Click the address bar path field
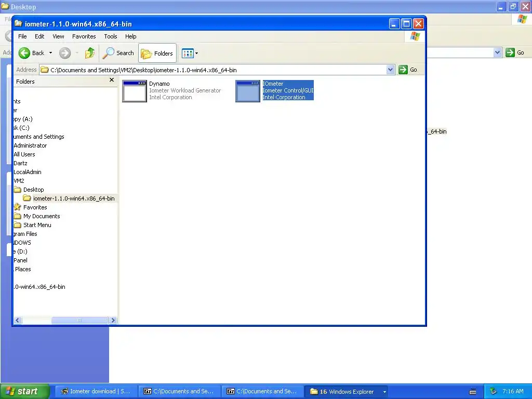 coord(213,70)
